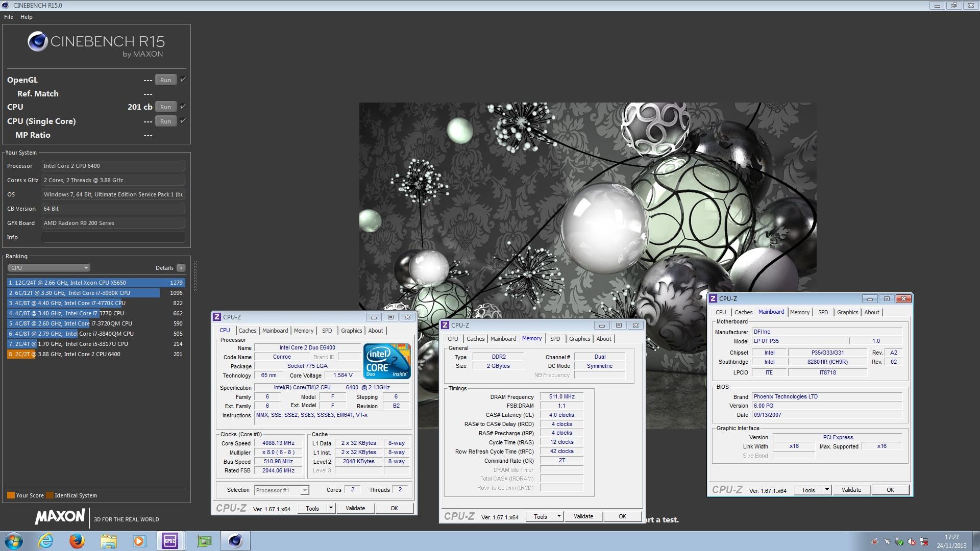This screenshot has height=551, width=980.
Task: Run the CPU (Single Core) test
Action: tap(165, 121)
